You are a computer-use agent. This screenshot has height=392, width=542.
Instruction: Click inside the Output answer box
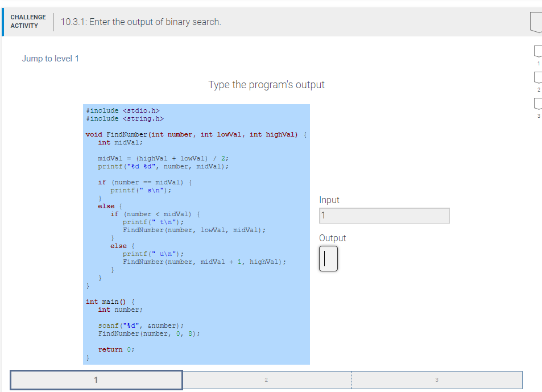328,259
